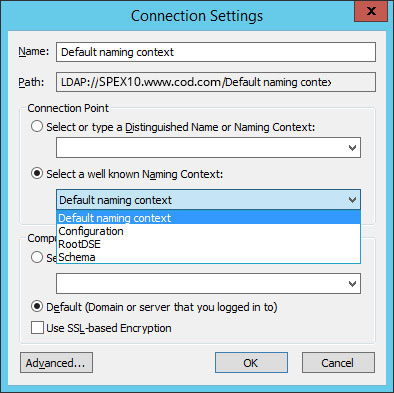Enable Use SSL-based Encryption checkbox
This screenshot has height=393, width=394.
pos(37,327)
